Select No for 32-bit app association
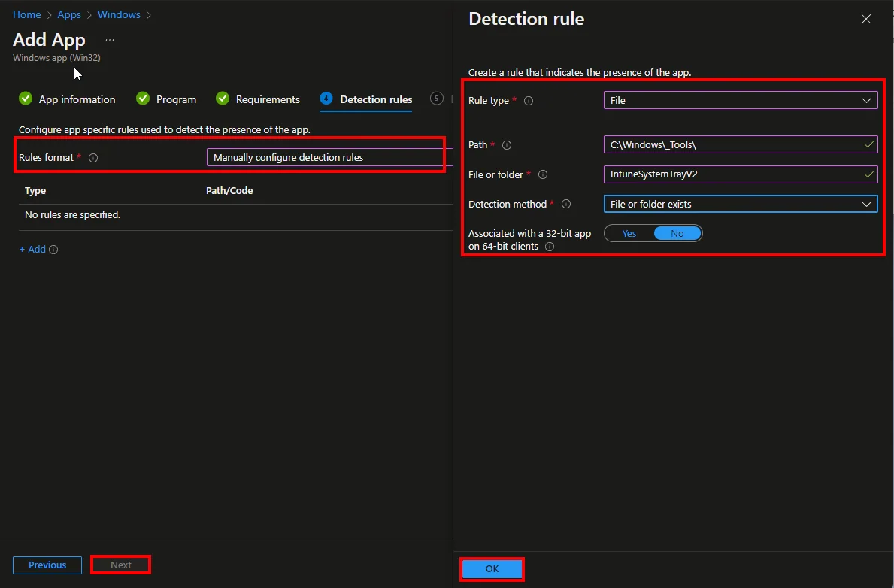Screen dimensions: 894x588 coord(677,233)
